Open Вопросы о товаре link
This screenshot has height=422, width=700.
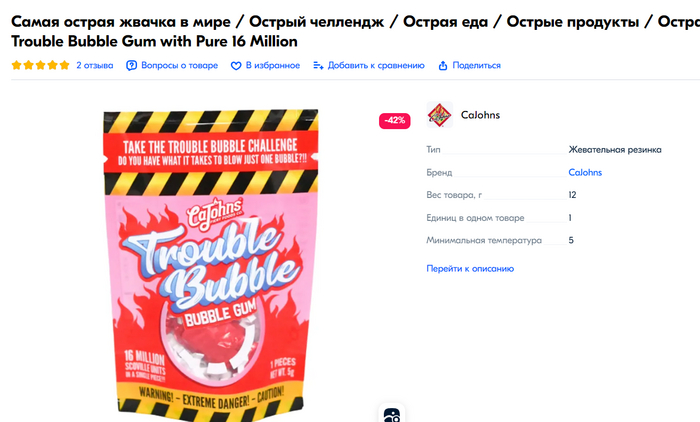179,65
